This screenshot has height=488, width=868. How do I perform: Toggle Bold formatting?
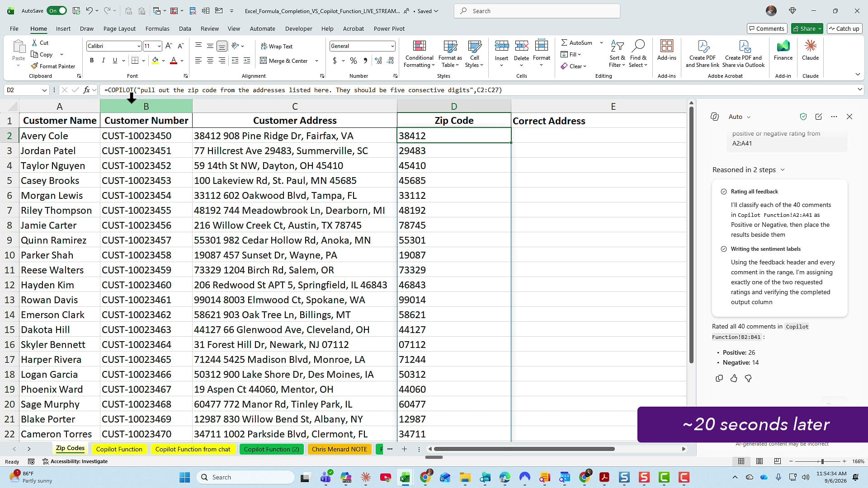(x=92, y=61)
